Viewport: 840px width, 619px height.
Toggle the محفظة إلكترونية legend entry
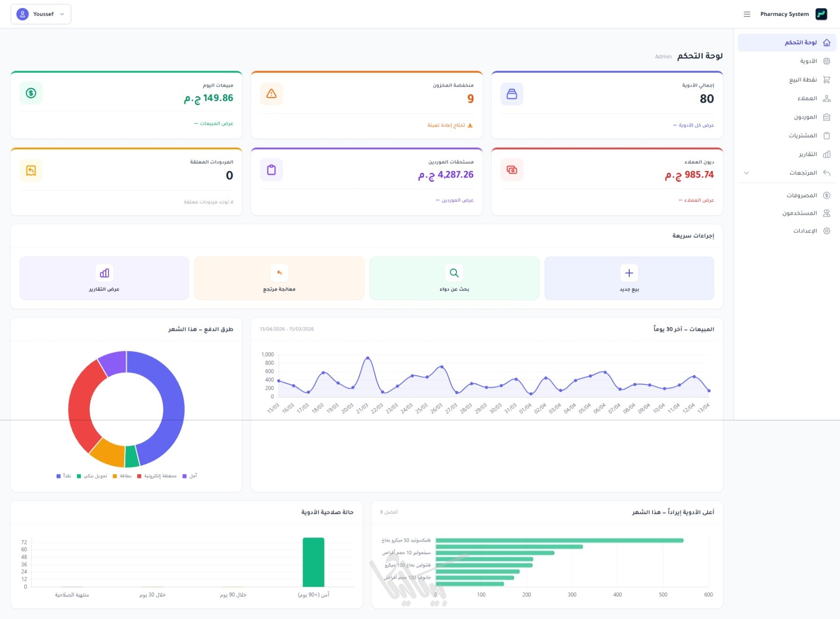tap(157, 476)
